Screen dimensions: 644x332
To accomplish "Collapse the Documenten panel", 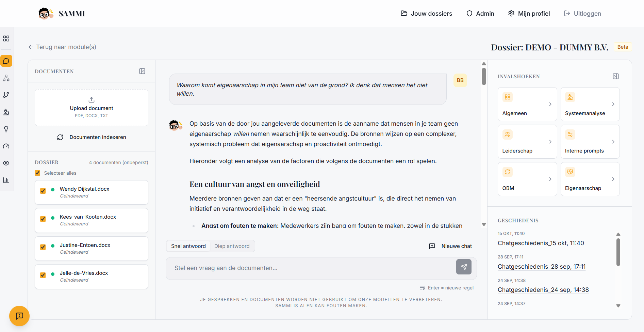I will click(x=142, y=71).
